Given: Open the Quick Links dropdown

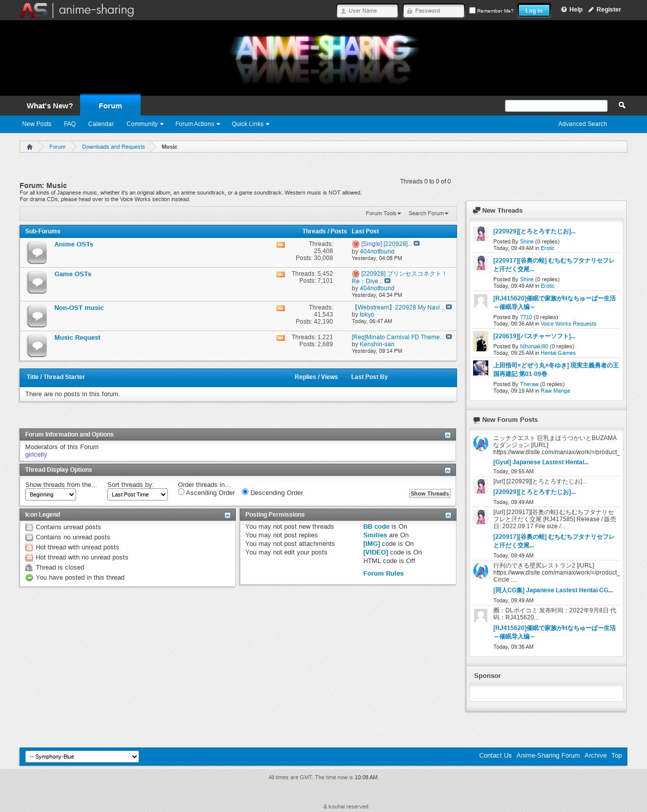Looking at the screenshot, I should point(250,124).
